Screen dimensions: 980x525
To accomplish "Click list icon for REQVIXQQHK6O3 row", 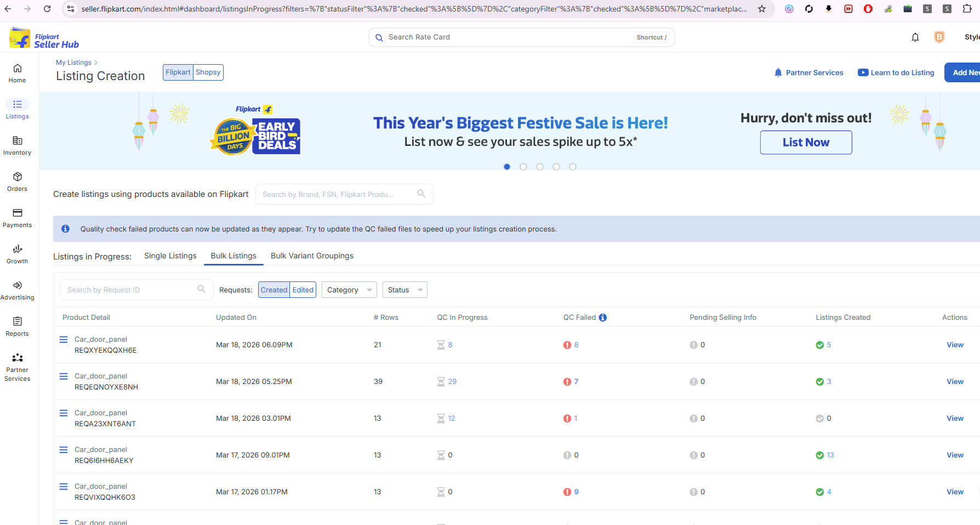I will click(64, 487).
